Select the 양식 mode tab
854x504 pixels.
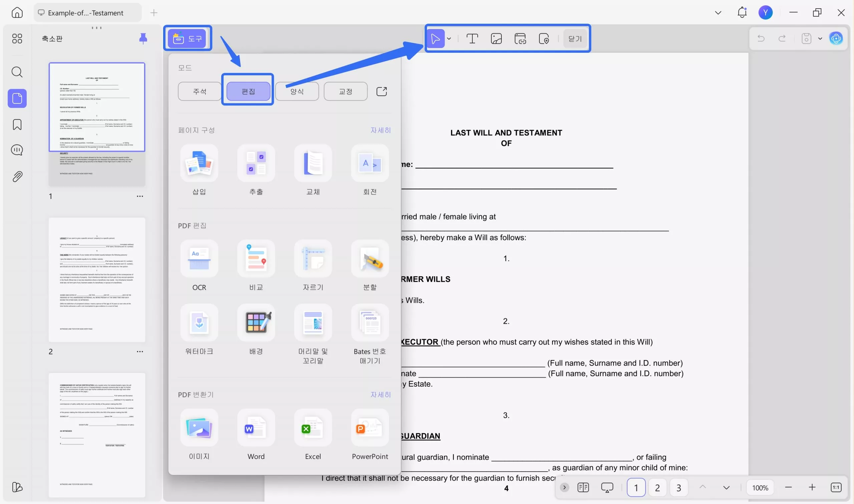[x=297, y=91]
